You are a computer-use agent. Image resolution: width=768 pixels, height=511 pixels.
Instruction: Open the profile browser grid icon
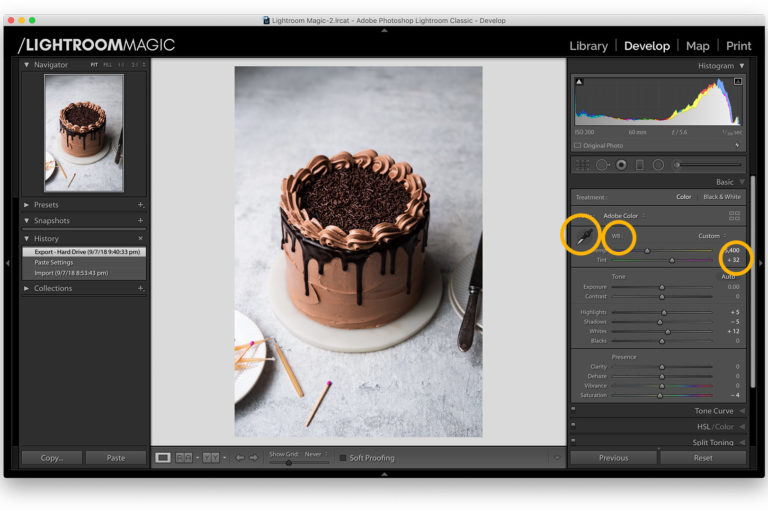coord(734,216)
